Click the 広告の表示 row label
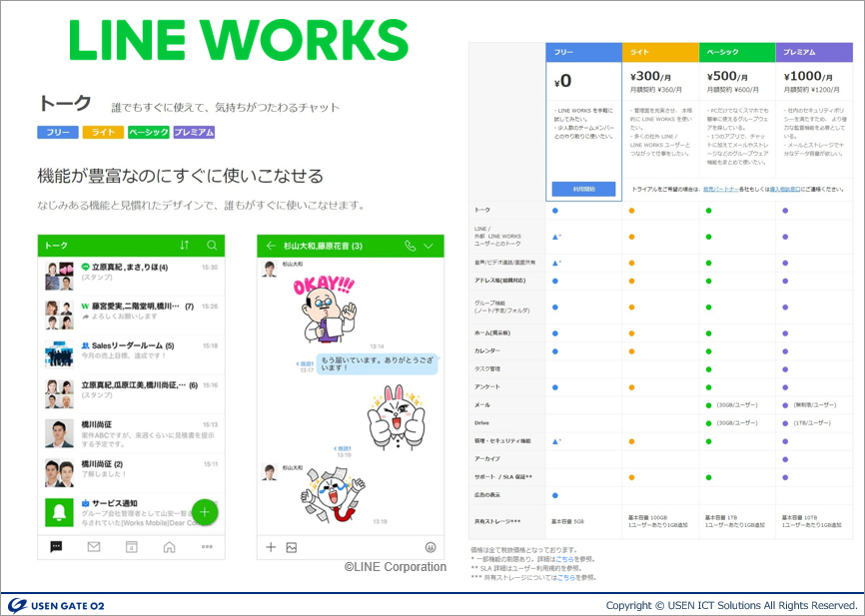 point(487,495)
